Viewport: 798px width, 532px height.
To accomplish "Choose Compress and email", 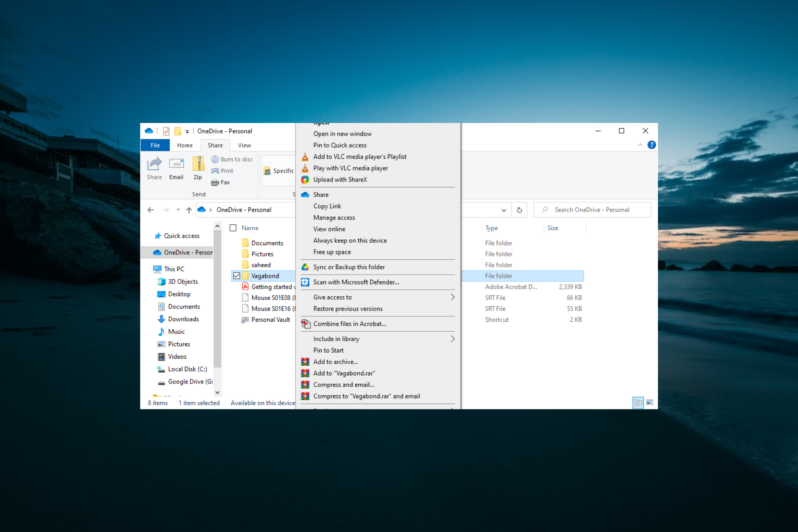I will [x=344, y=385].
